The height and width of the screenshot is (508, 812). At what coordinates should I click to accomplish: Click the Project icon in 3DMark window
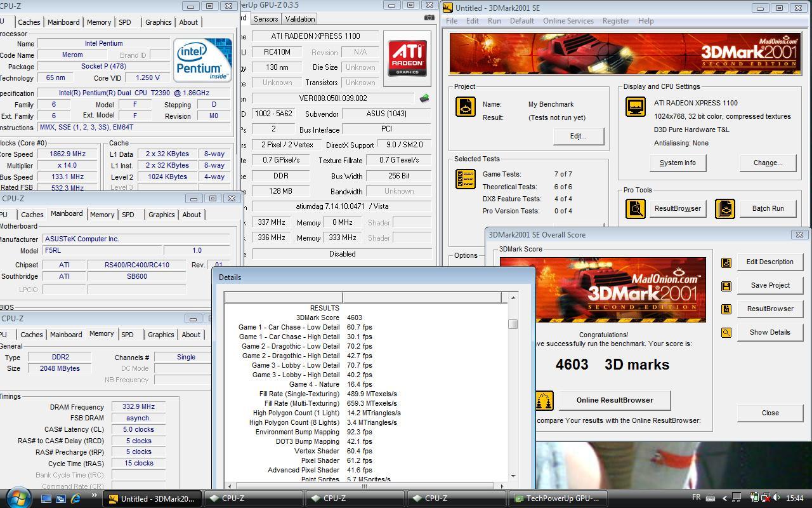point(466,107)
